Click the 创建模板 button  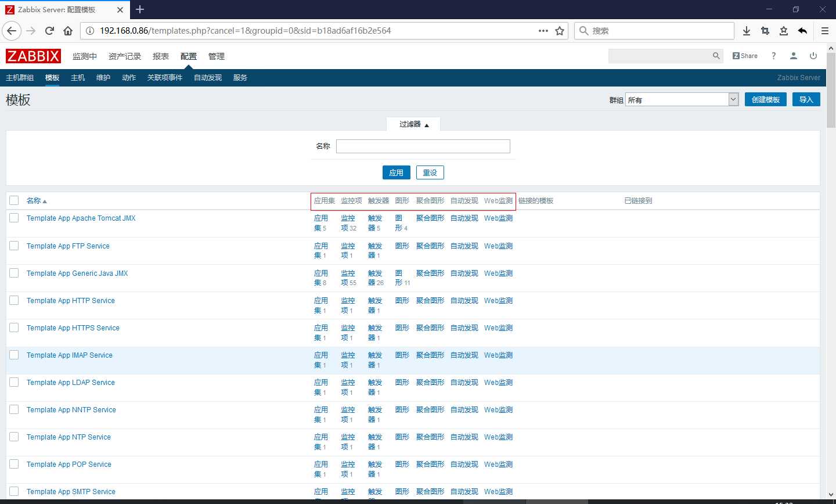coord(766,99)
